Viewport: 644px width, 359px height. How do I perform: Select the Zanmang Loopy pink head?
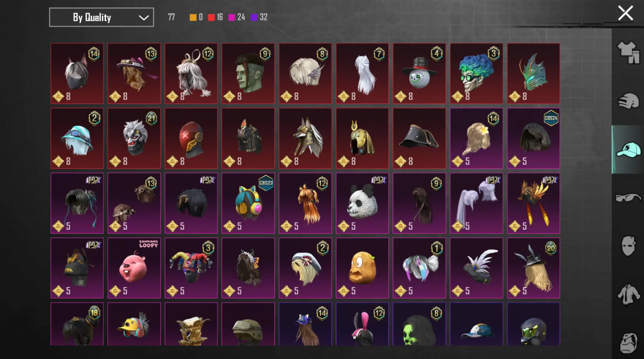pos(134,268)
